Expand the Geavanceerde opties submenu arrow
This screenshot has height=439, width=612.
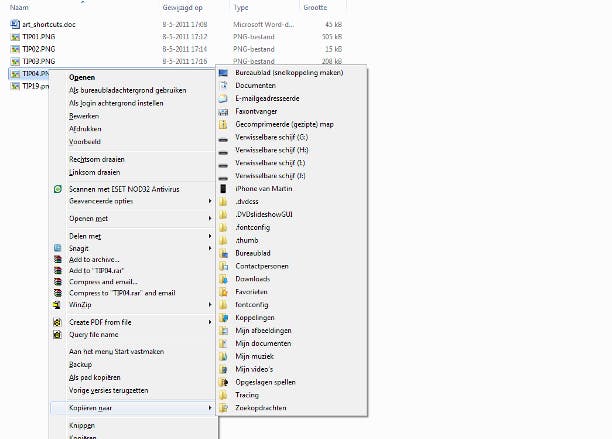click(x=210, y=201)
